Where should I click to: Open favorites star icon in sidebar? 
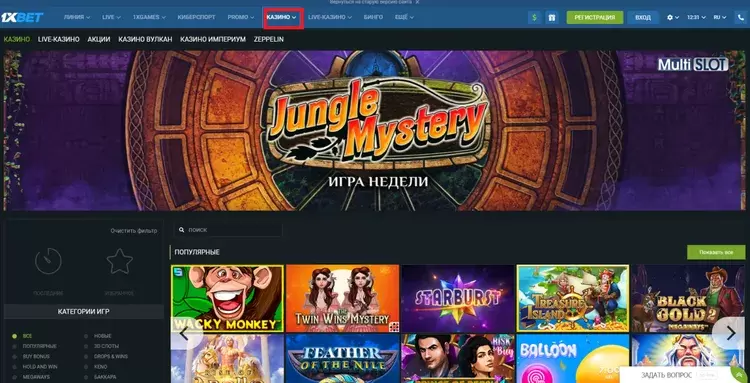[120, 261]
